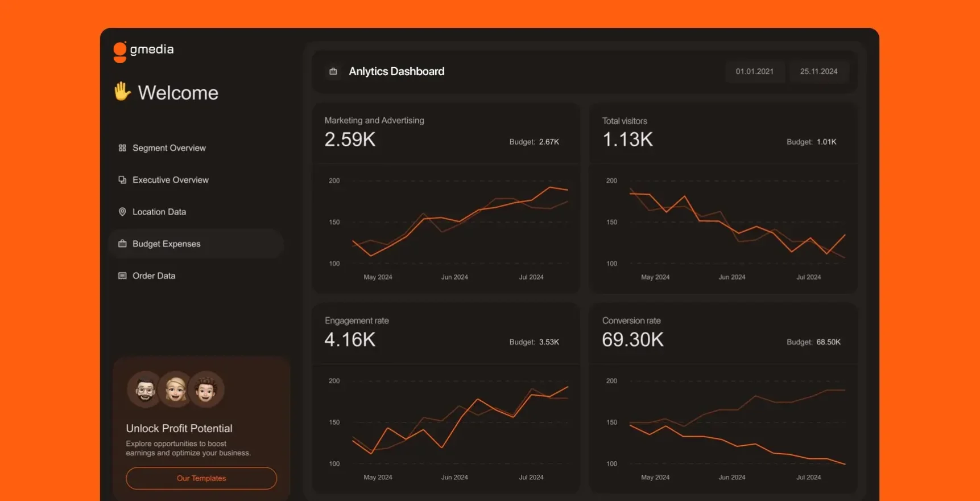Screen dimensions: 980x501
Task: Click the Conversion rate line chart
Action: (x=725, y=428)
